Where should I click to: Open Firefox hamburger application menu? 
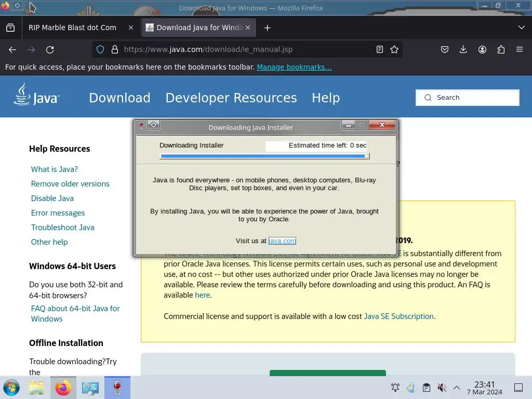(x=520, y=49)
